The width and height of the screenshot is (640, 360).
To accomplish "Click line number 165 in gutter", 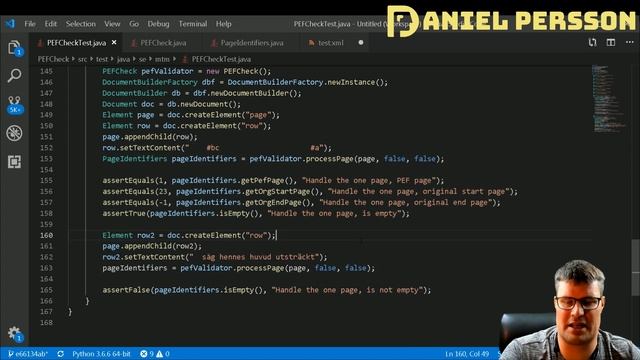I will coord(47,290).
